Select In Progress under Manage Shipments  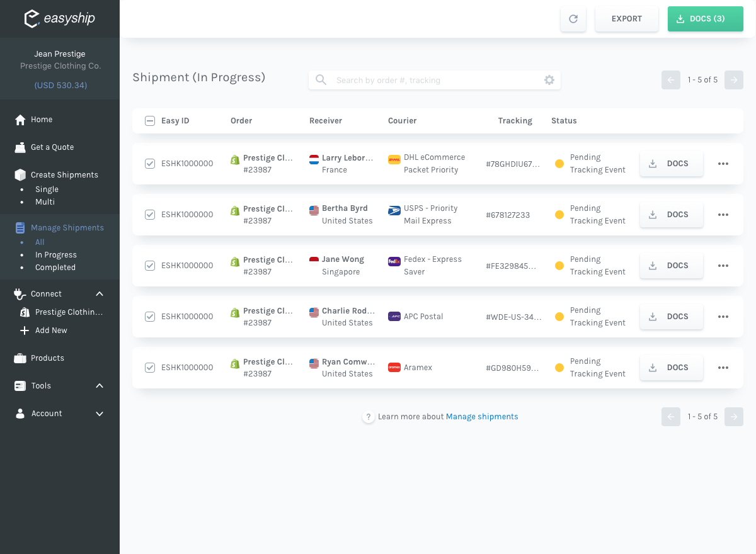pos(56,255)
